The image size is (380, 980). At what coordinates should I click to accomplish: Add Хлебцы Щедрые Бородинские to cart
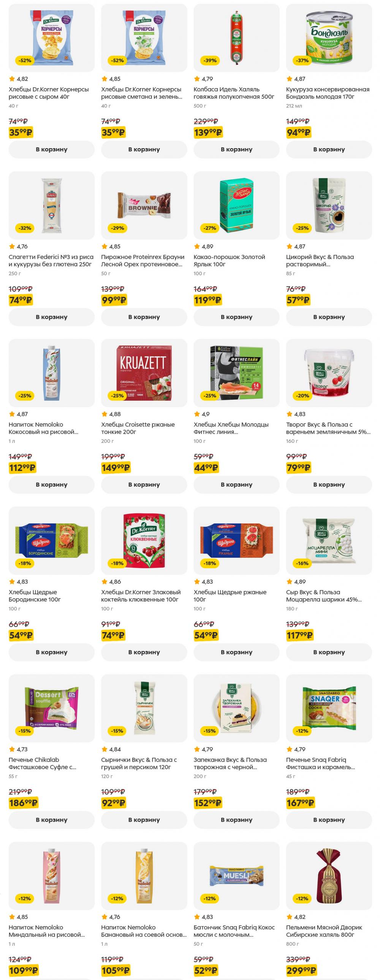[x=51, y=652]
